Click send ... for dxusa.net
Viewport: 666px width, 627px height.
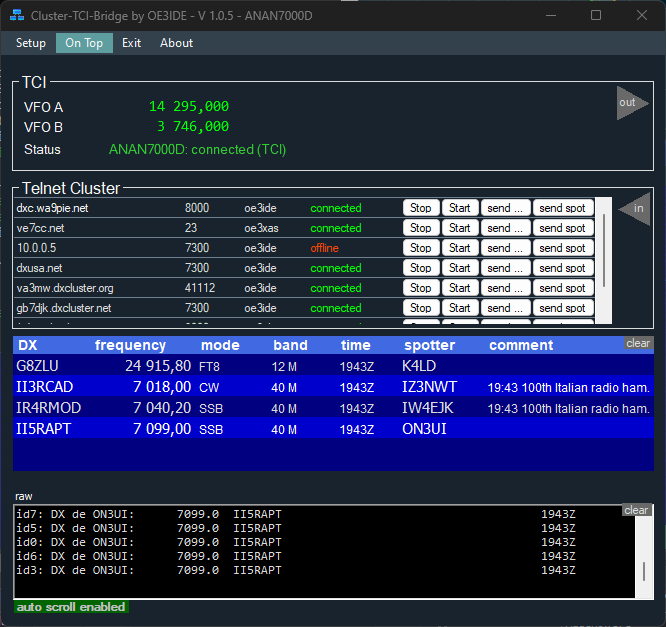[x=505, y=268]
